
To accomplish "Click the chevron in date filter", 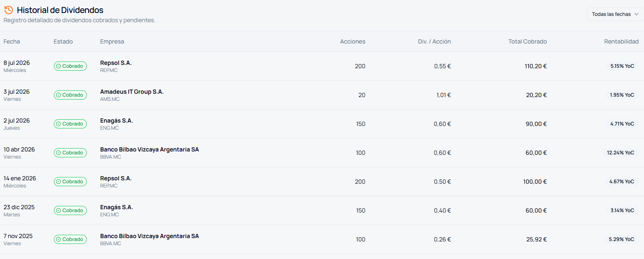I will click(x=636, y=14).
